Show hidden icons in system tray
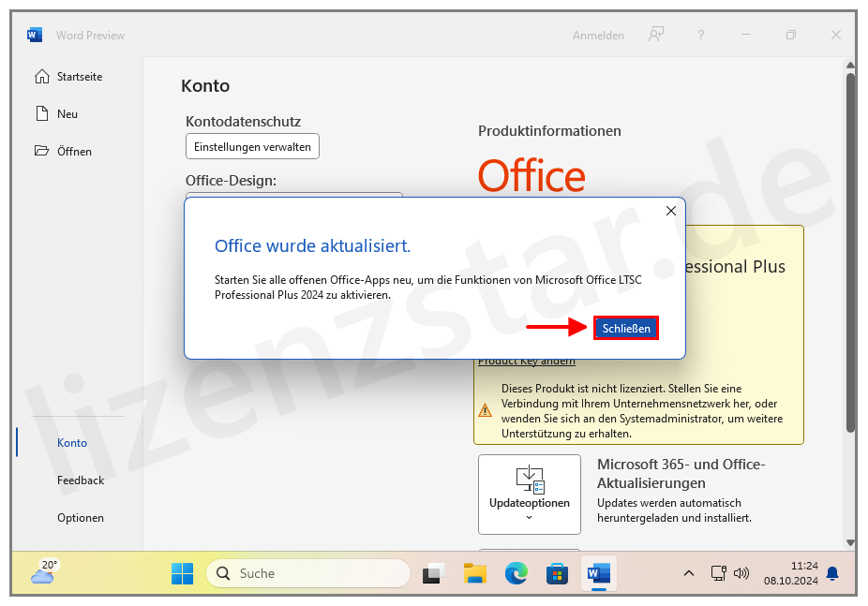The height and width of the screenshot is (606, 868). point(689,573)
